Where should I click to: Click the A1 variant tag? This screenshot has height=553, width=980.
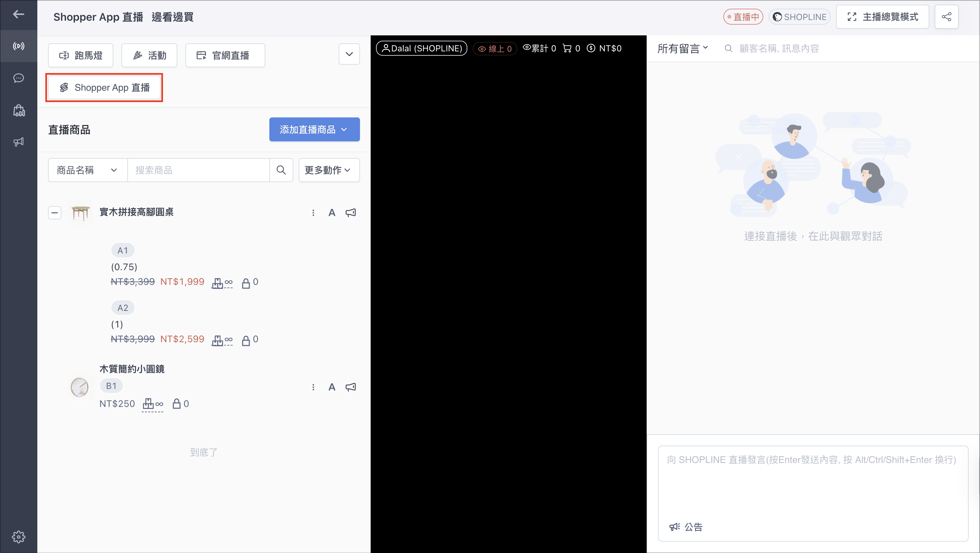click(x=123, y=250)
